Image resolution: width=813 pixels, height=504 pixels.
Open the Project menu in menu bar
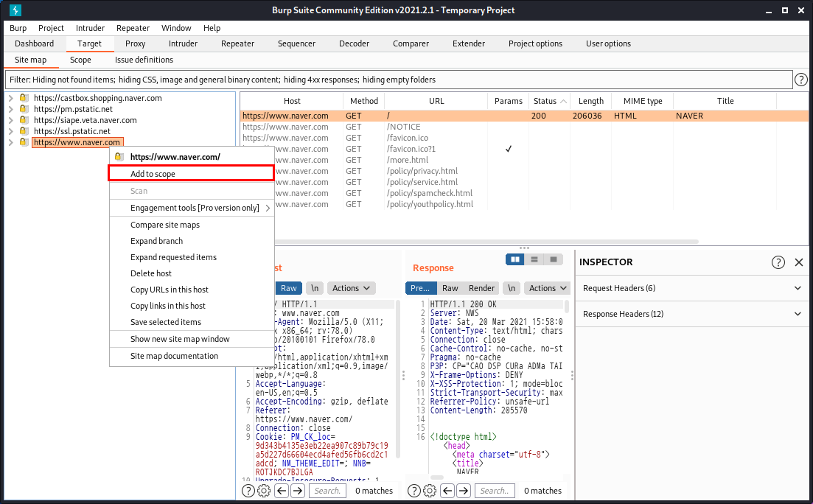pyautogui.click(x=51, y=28)
